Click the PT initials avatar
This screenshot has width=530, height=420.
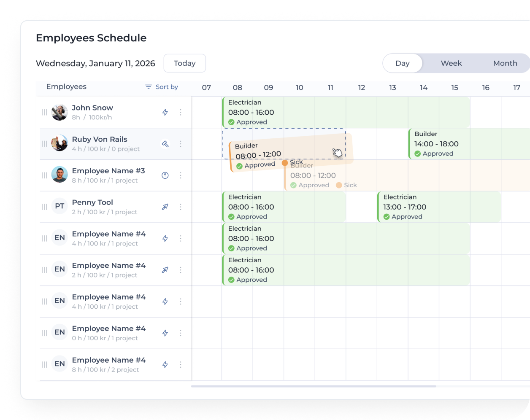pyautogui.click(x=59, y=206)
